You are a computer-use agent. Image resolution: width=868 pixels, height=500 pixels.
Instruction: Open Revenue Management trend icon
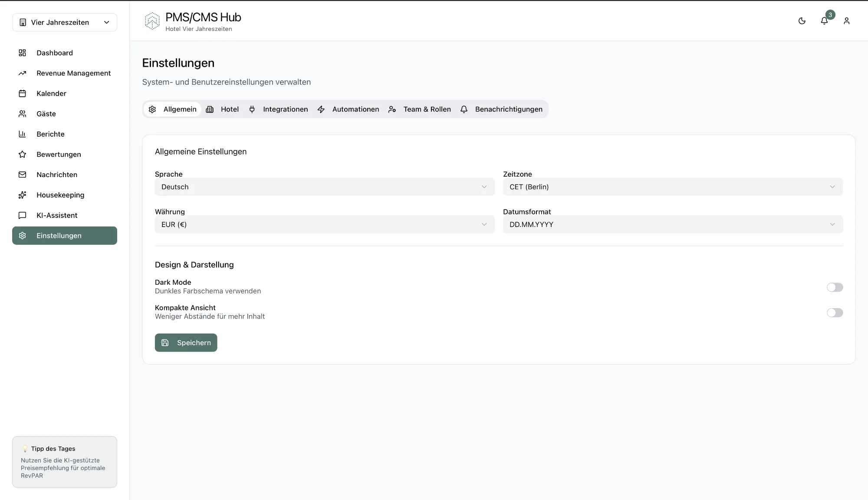(23, 73)
